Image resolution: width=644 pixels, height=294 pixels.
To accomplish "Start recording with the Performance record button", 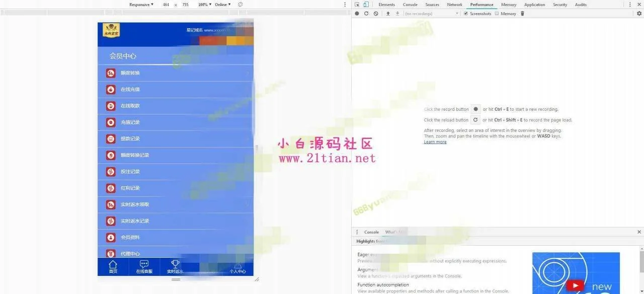I will click(x=357, y=14).
